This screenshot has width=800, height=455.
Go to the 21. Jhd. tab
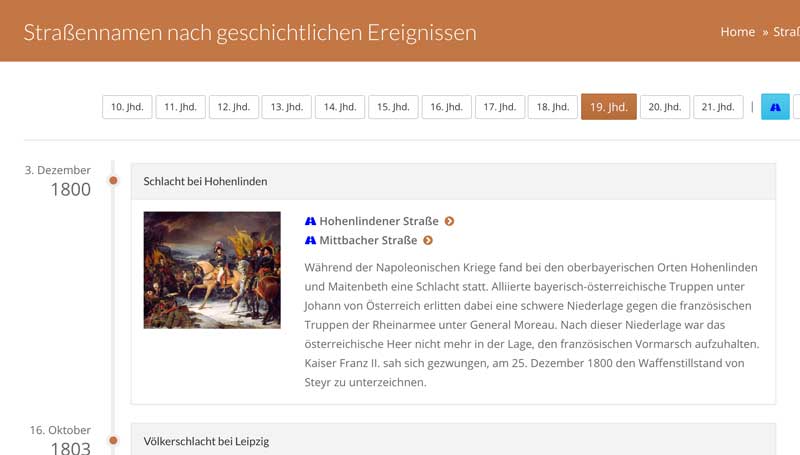click(718, 107)
